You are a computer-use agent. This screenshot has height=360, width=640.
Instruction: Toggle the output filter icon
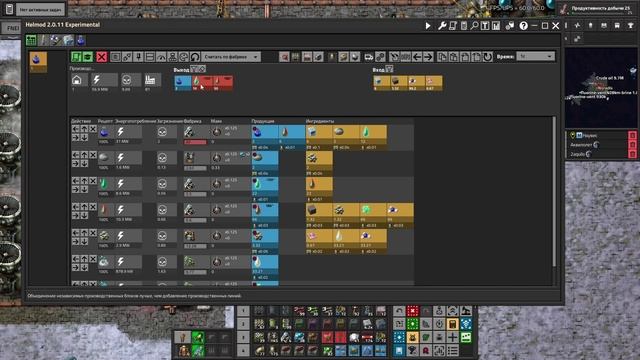(194, 69)
